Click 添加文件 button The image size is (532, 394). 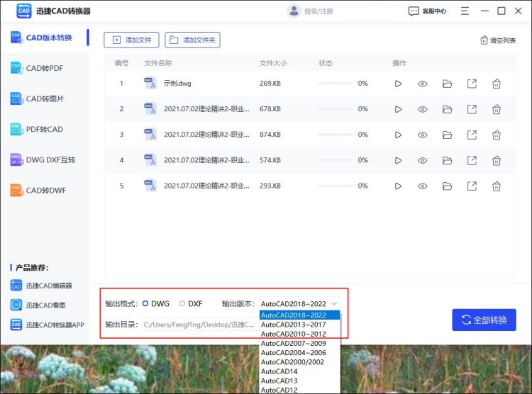coord(131,40)
